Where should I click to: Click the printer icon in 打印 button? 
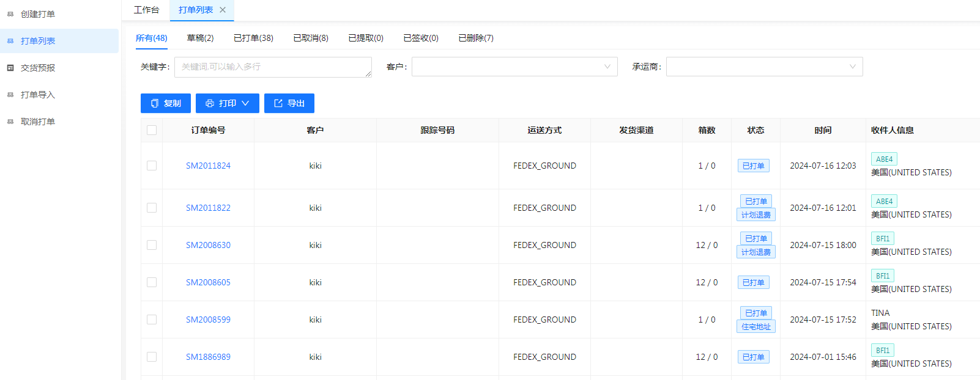tap(210, 103)
